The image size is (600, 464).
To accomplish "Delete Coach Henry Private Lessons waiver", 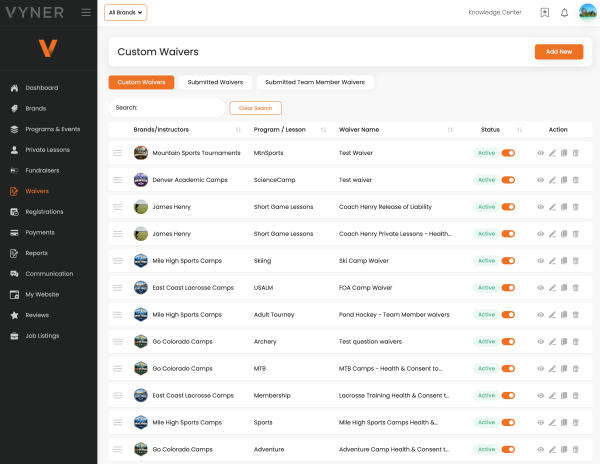I will (x=576, y=234).
